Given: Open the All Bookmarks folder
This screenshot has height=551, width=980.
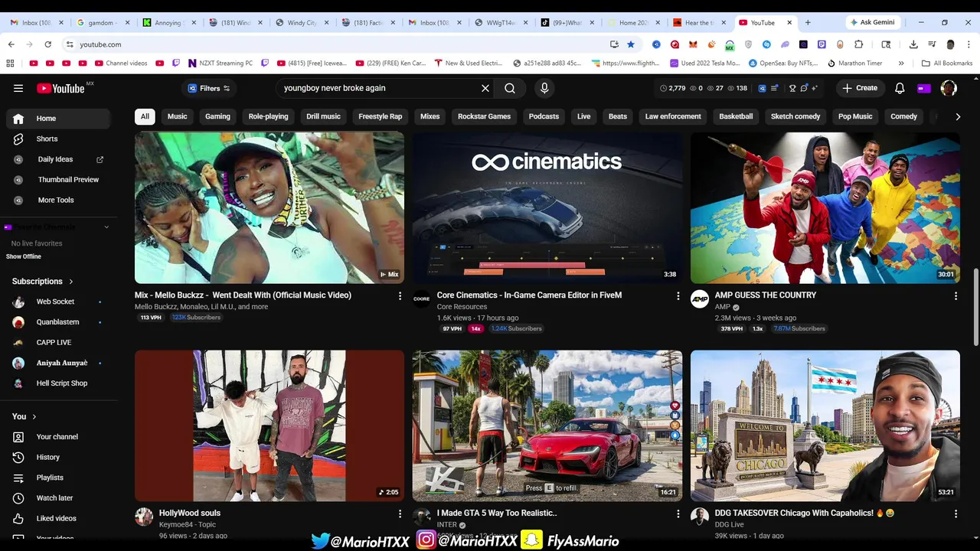Looking at the screenshot, I should click(x=947, y=63).
